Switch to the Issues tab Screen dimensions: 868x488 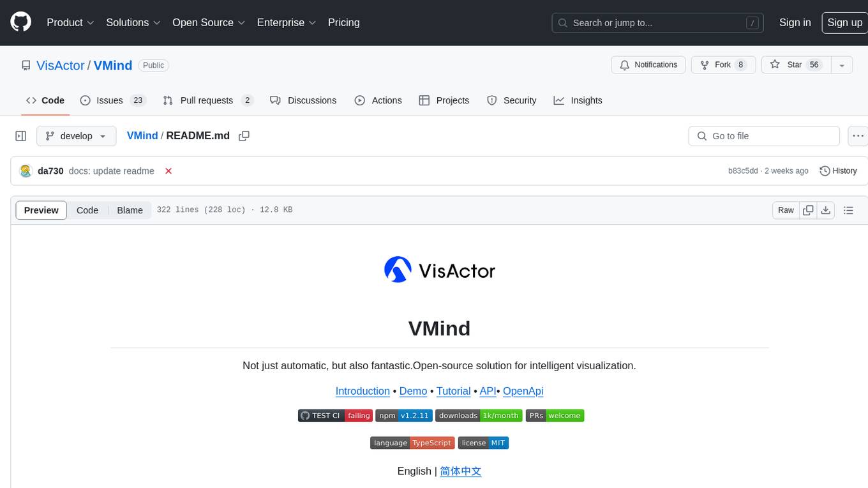[113, 100]
